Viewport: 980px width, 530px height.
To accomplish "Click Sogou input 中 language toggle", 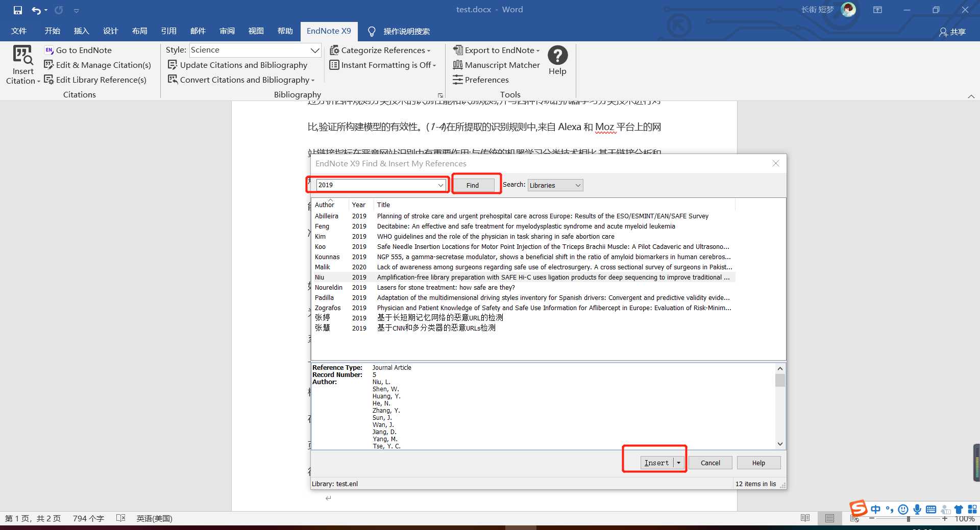I will click(x=876, y=509).
